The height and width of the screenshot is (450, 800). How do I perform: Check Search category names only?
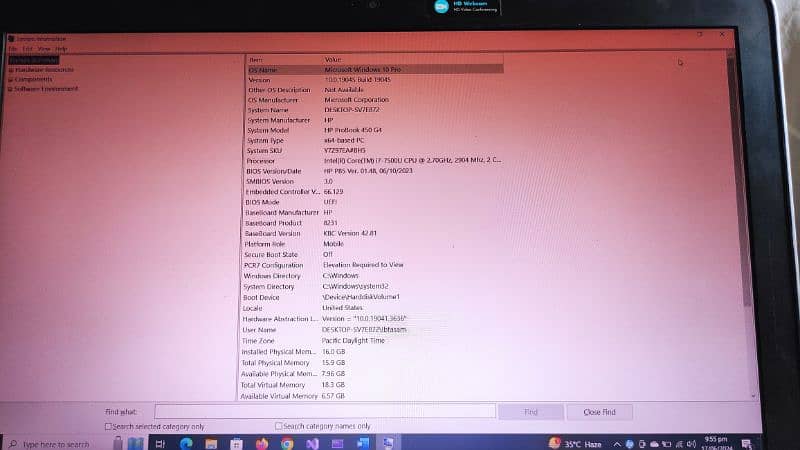pyautogui.click(x=278, y=426)
